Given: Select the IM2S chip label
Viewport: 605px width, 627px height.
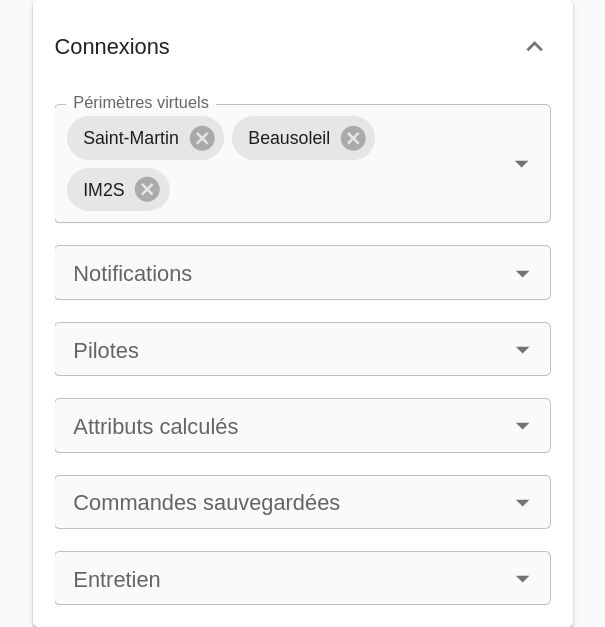Looking at the screenshot, I should (104, 190).
